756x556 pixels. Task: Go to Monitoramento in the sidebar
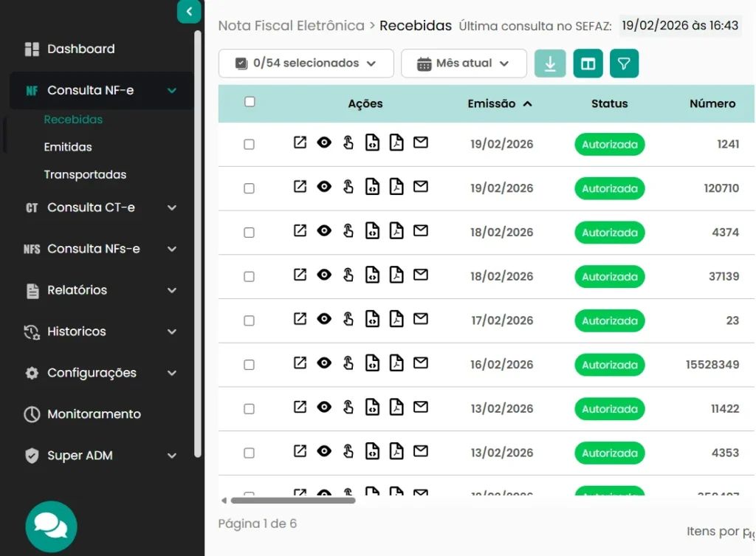coord(94,414)
